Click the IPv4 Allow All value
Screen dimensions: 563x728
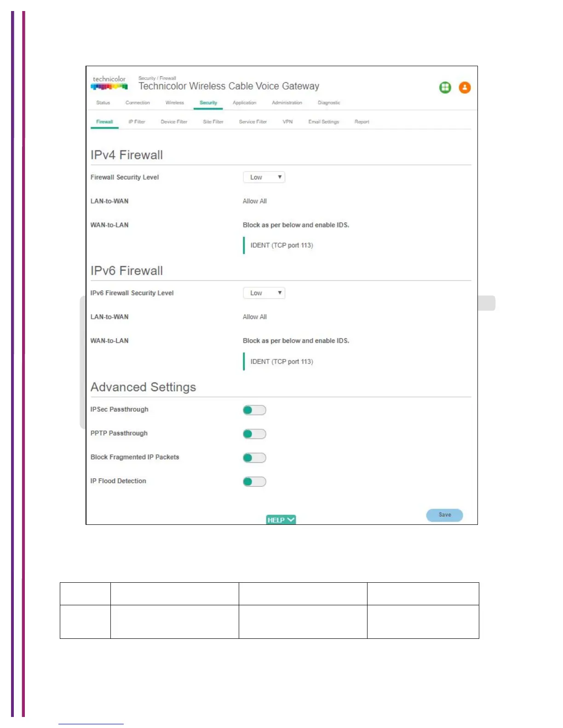click(255, 201)
